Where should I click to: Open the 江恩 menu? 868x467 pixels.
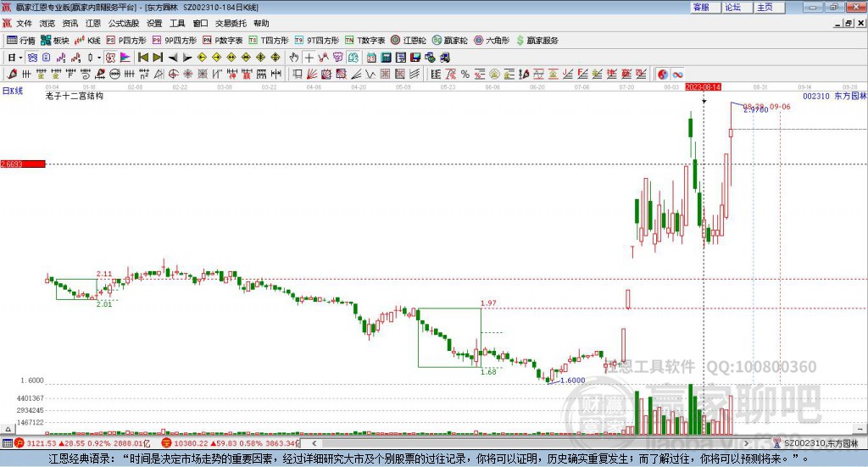93,23
